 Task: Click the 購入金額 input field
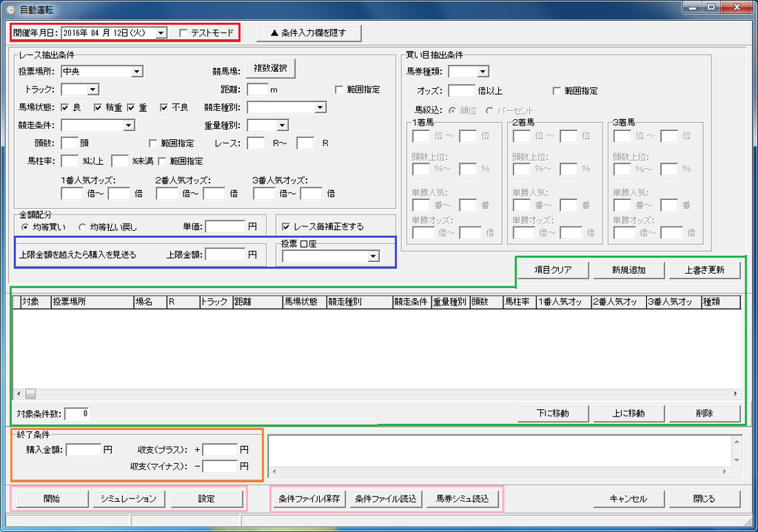pyautogui.click(x=84, y=450)
